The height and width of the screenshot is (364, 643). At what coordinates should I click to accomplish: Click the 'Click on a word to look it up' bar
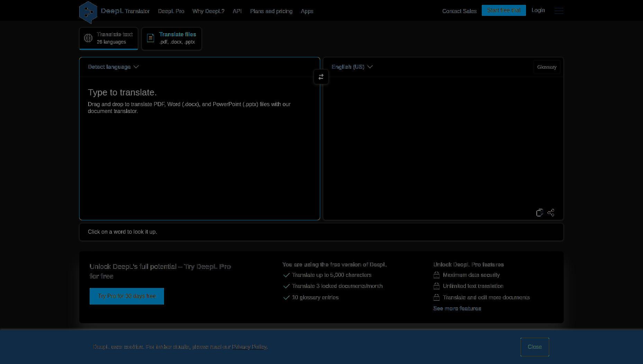[x=321, y=232]
